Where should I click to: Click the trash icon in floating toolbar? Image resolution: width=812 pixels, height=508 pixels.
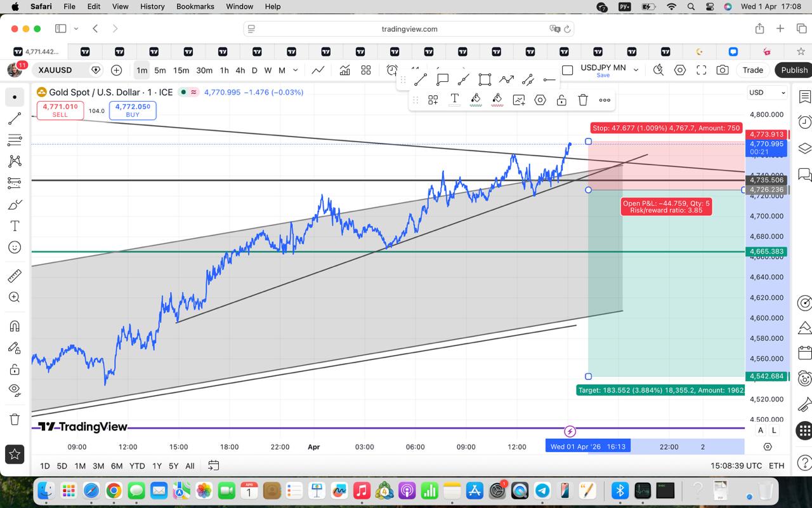coord(582,100)
